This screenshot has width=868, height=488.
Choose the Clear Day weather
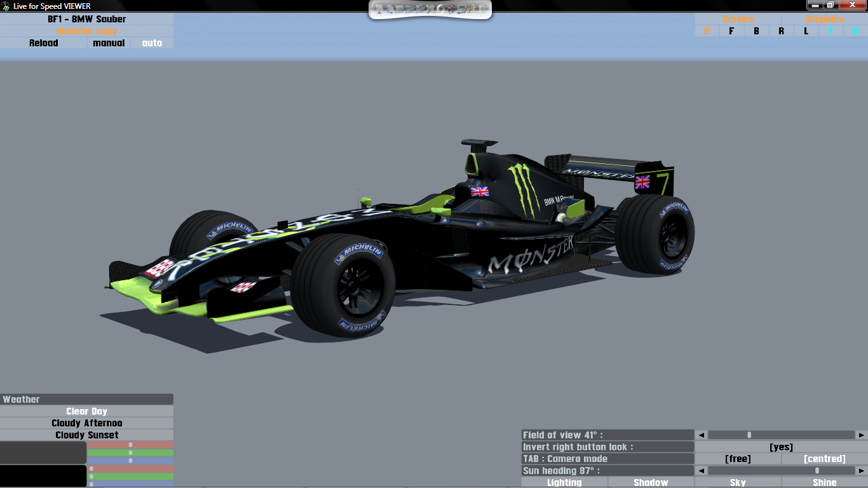pyautogui.click(x=87, y=411)
